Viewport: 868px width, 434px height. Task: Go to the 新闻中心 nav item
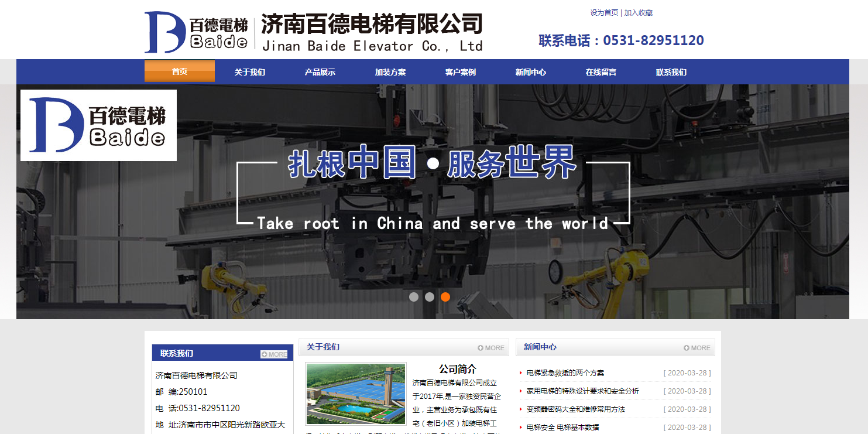coord(531,73)
